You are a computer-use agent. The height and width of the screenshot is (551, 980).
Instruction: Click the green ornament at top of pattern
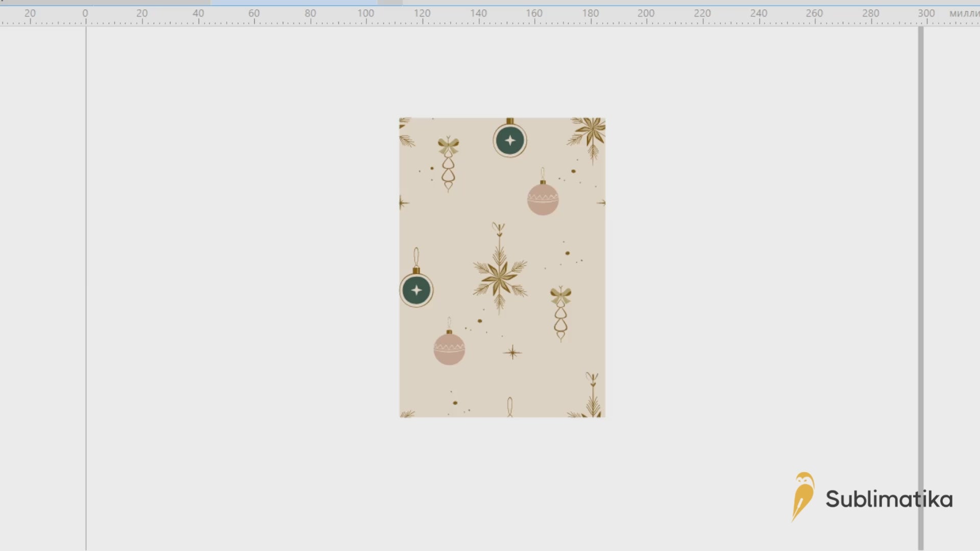pyautogui.click(x=509, y=140)
